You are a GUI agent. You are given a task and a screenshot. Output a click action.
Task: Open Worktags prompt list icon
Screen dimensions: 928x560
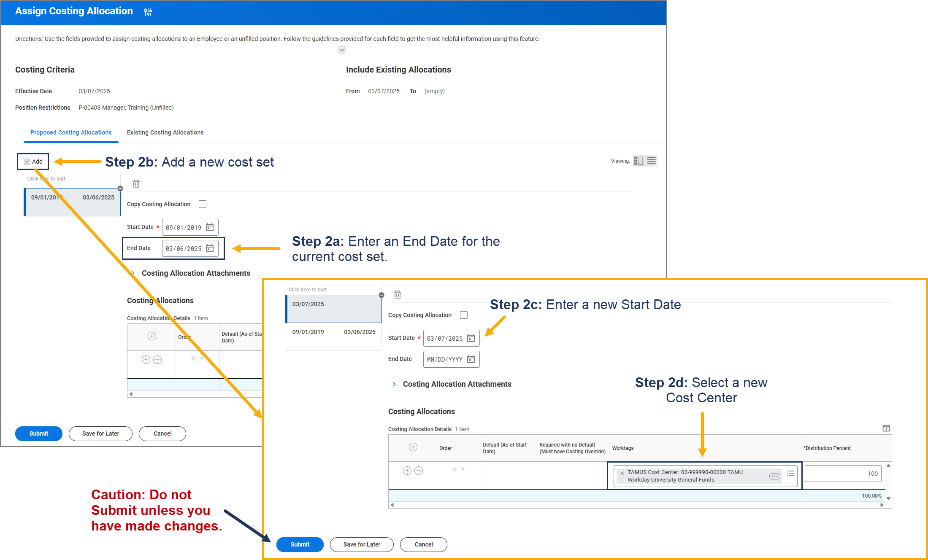(790, 474)
